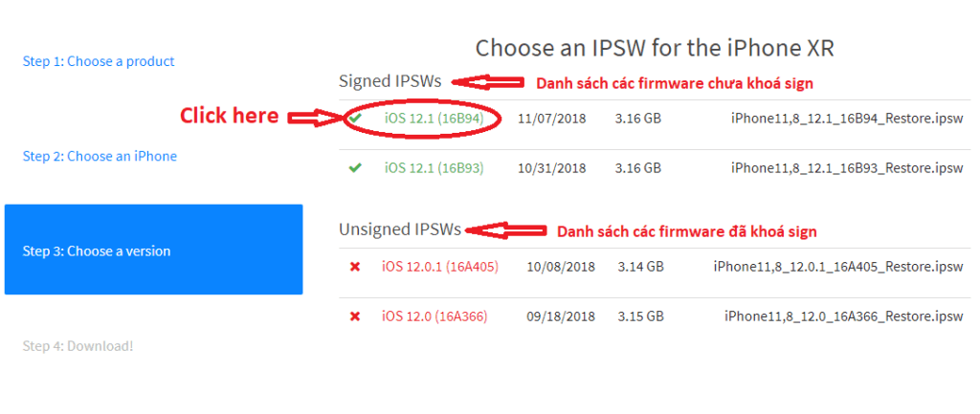The image size is (980, 414).
Task: Go to Step 1: Choose a product
Action: pyautogui.click(x=99, y=61)
